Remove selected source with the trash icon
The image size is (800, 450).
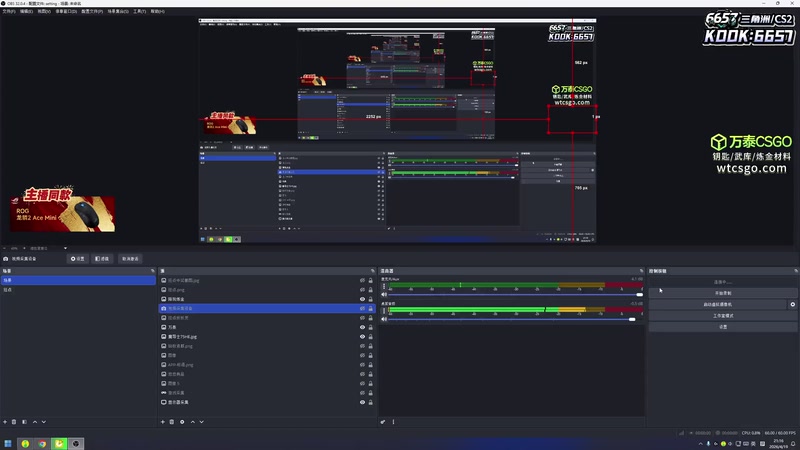coord(172,422)
